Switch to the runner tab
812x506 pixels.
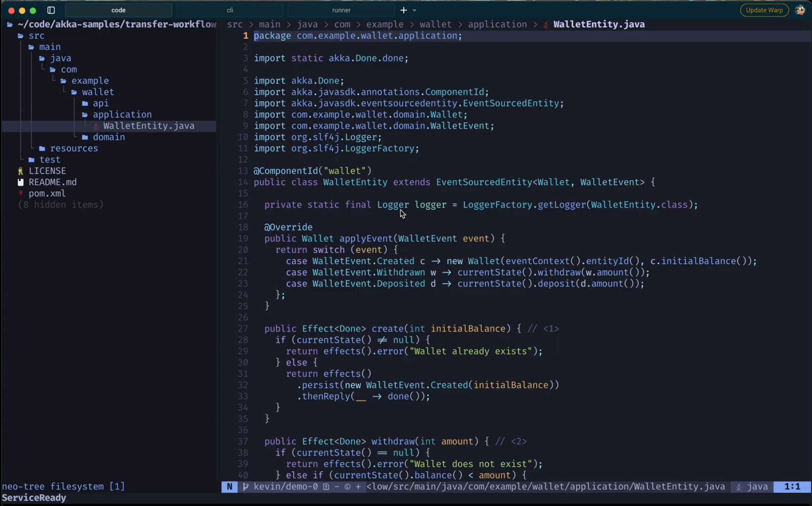click(x=341, y=10)
